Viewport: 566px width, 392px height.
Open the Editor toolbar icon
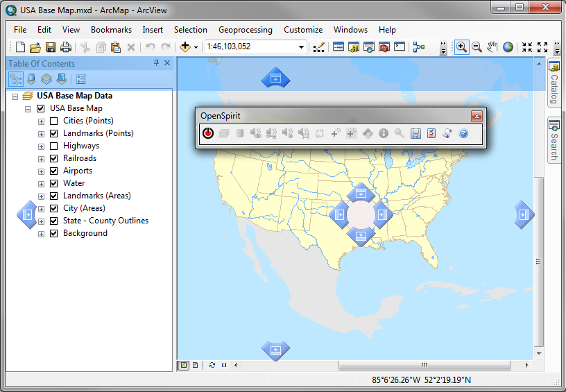[319, 47]
